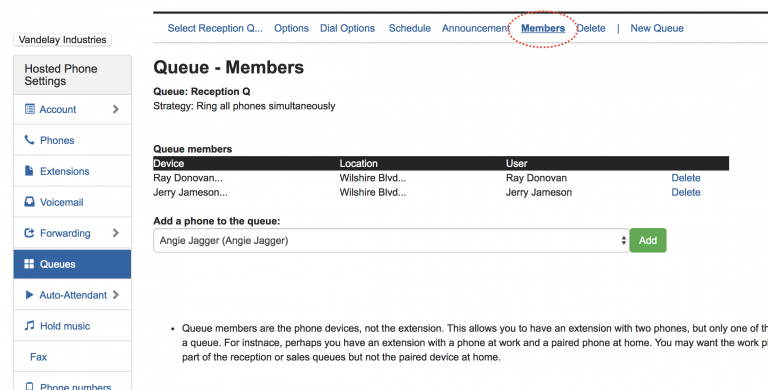Delete Jerry Jameson from the queue
Viewport: 768px width, 390px height.
[686, 192]
